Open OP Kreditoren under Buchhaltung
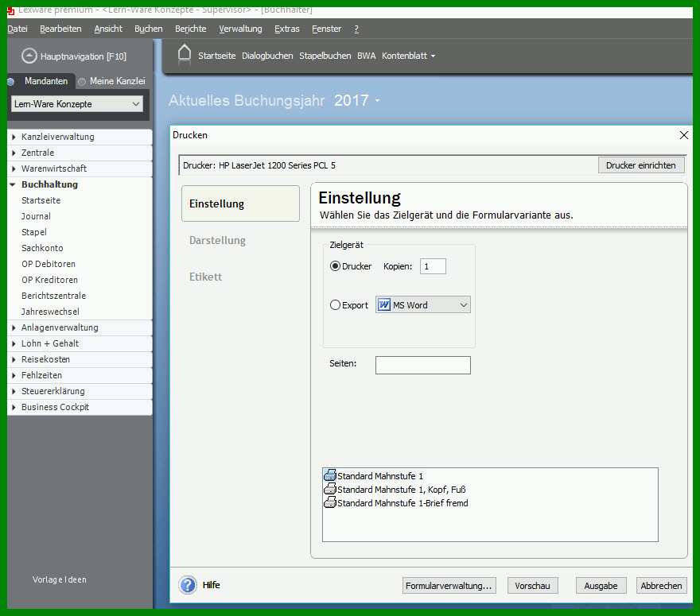Viewport: 700px width, 616px height. point(49,280)
